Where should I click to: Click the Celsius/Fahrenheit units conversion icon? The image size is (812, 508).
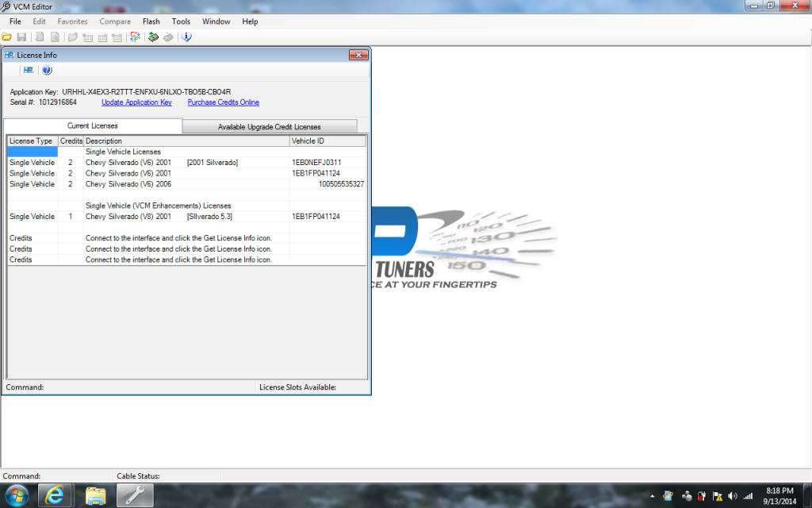point(135,37)
